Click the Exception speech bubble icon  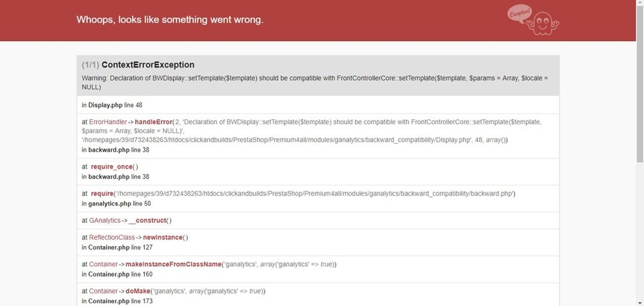[x=520, y=14]
